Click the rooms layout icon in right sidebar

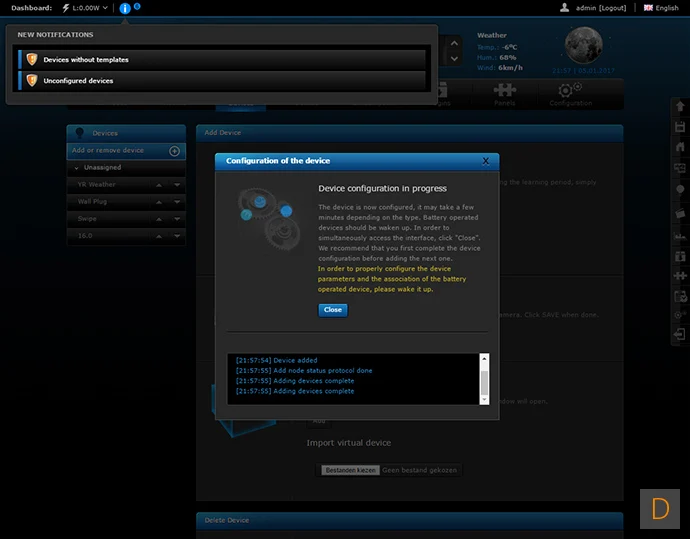(680, 168)
